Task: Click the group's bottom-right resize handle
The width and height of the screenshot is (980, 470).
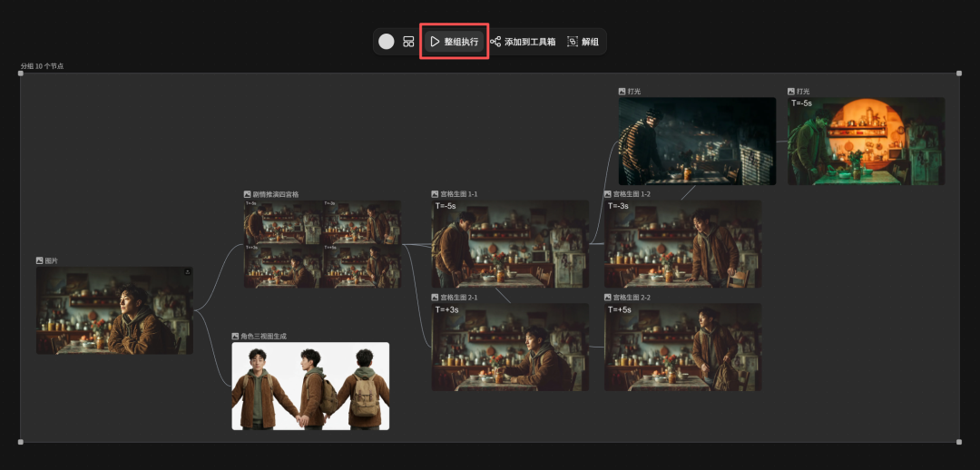Action: [x=959, y=442]
